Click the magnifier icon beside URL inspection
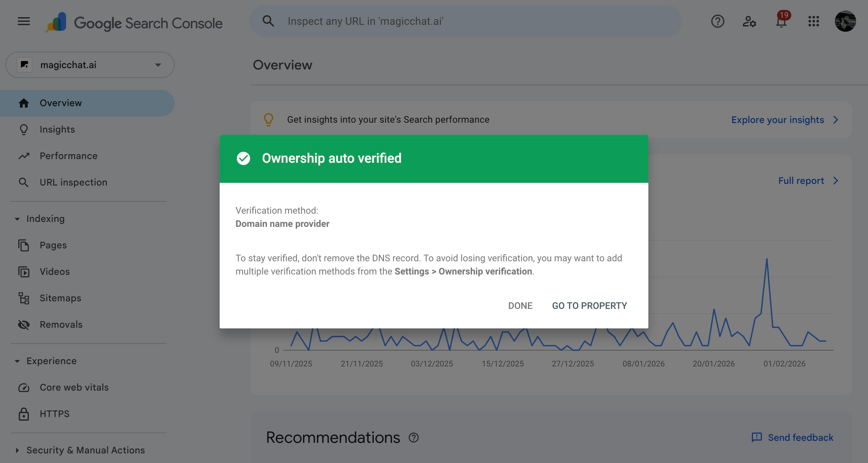The image size is (868, 463). coord(23,182)
